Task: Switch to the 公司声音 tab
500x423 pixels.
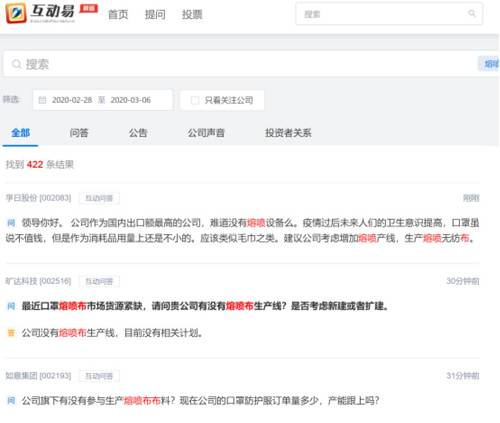Action: coord(206,133)
